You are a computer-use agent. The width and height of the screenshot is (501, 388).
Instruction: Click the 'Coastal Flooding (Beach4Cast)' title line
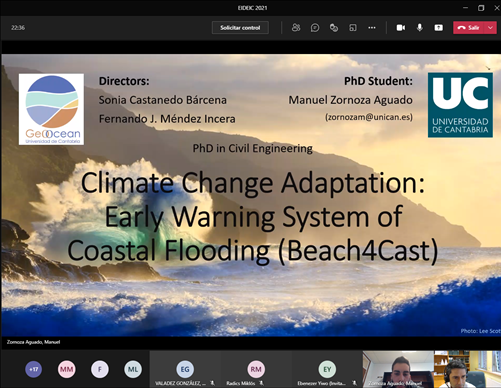coord(253,251)
